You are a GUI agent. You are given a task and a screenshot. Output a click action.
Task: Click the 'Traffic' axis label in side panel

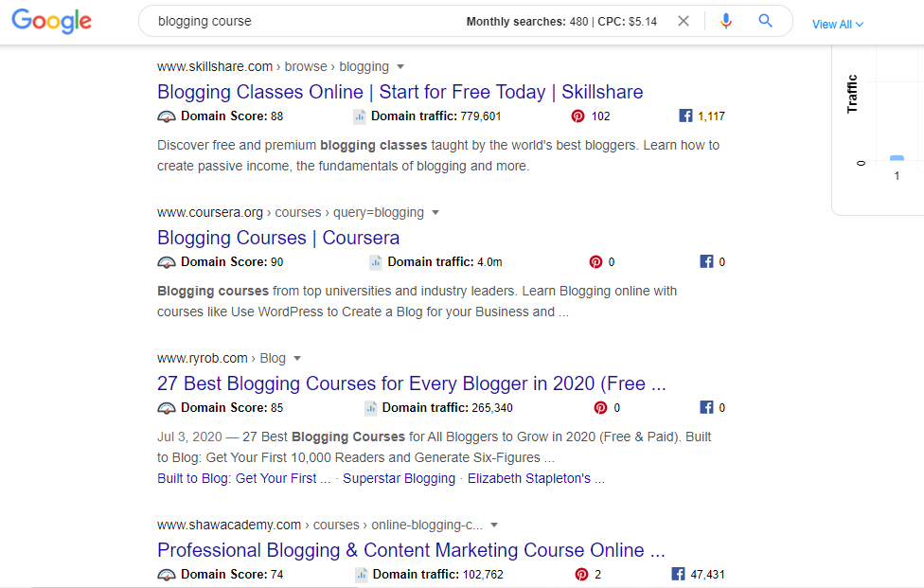click(852, 94)
